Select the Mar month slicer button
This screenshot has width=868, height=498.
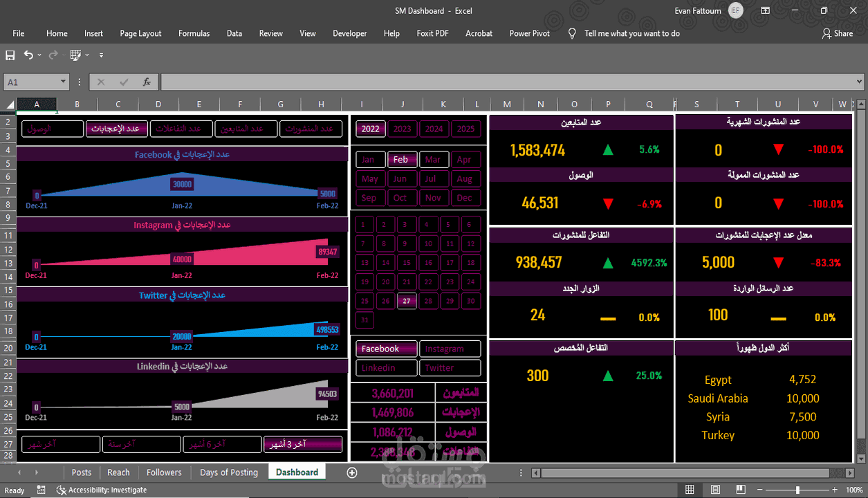tap(433, 159)
